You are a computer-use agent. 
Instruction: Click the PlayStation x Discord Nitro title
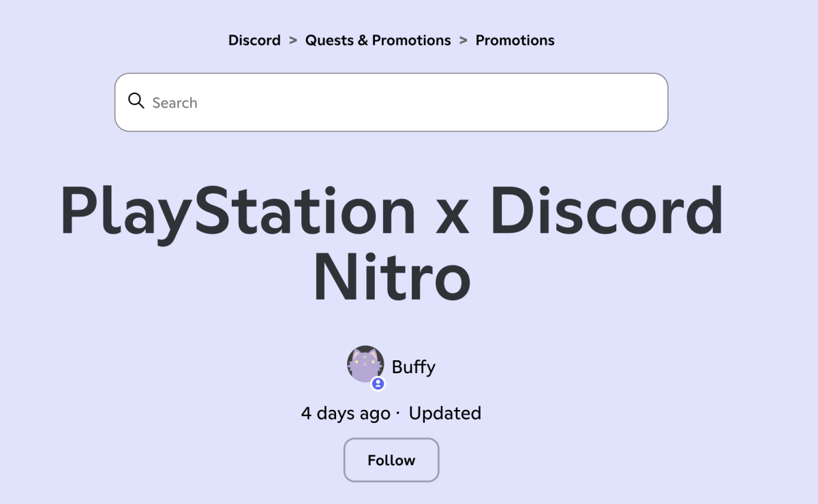(391, 242)
